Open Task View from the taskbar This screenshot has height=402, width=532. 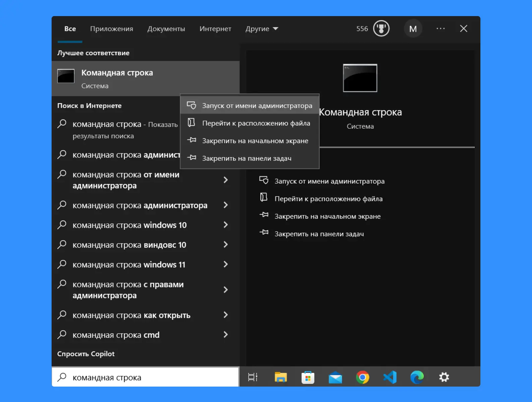tap(253, 377)
